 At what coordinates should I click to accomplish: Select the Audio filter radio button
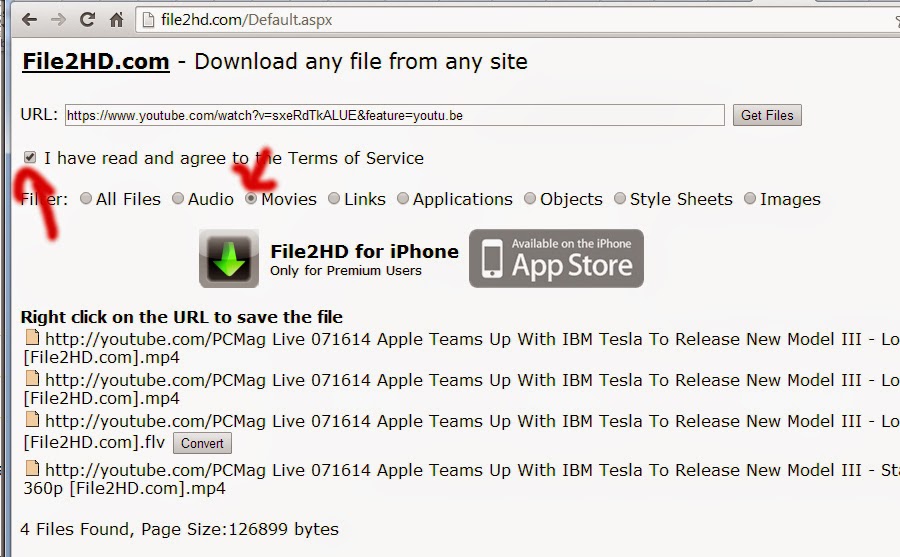pos(178,199)
